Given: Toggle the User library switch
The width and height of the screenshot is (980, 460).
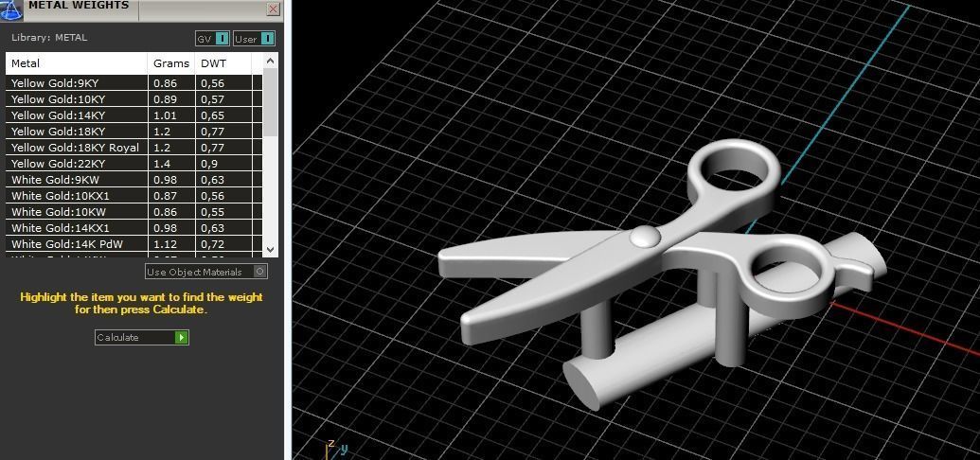Looking at the screenshot, I should (254, 39).
